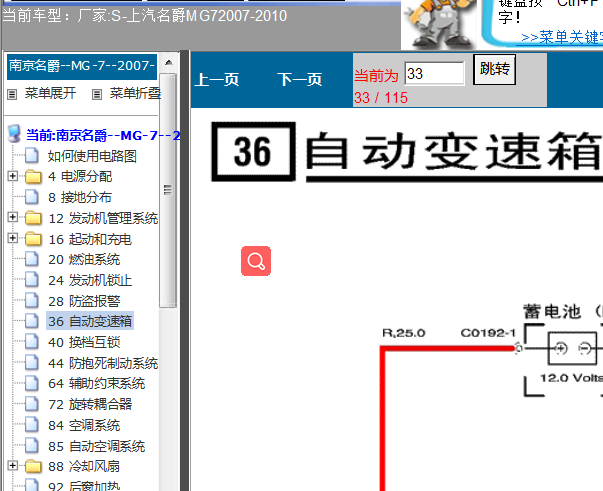Expand the 4 电源分配 tree node
The height and width of the screenshot is (491, 603).
tap(12, 176)
